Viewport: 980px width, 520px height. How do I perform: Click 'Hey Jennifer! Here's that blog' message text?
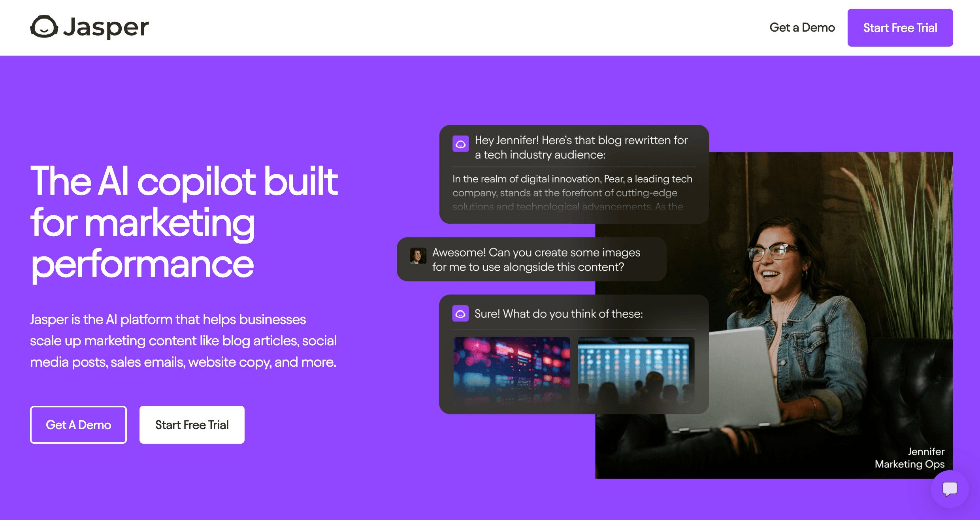point(581,147)
